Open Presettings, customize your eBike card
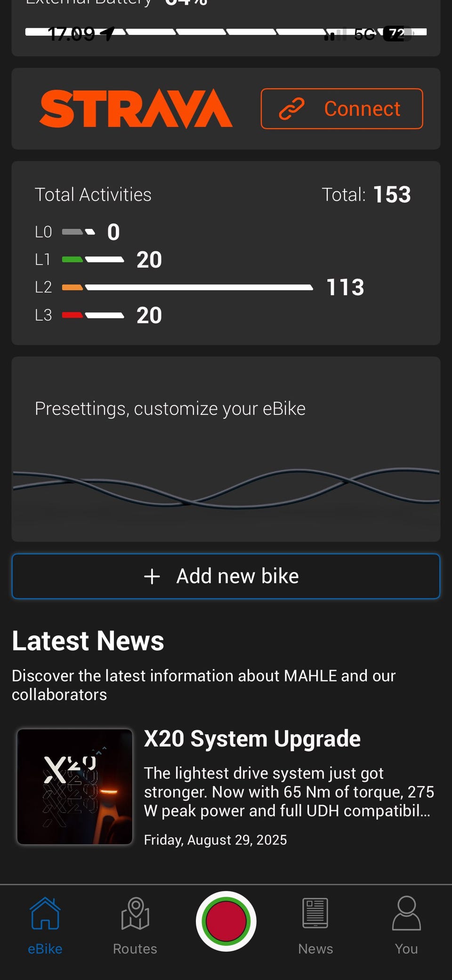 click(226, 449)
